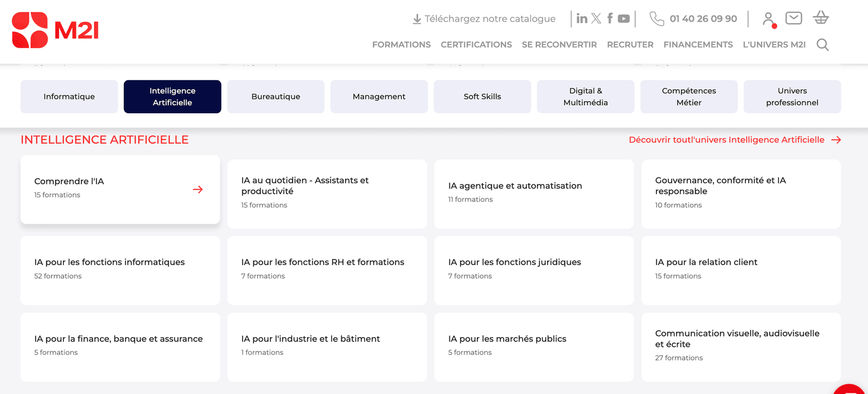Click the '1 formations' count text
This screenshot has height=394, width=868.
[262, 352]
